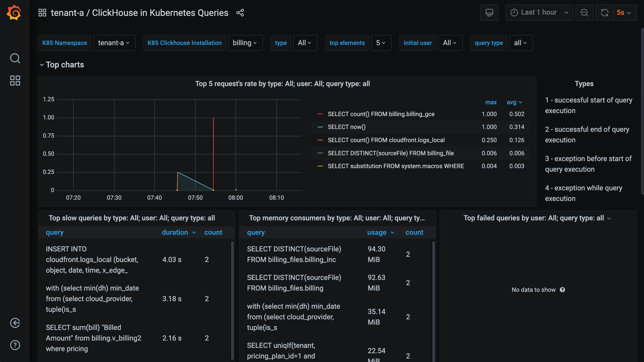644x362 pixels.
Task: Sort slow queries by count header
Action: (213, 232)
